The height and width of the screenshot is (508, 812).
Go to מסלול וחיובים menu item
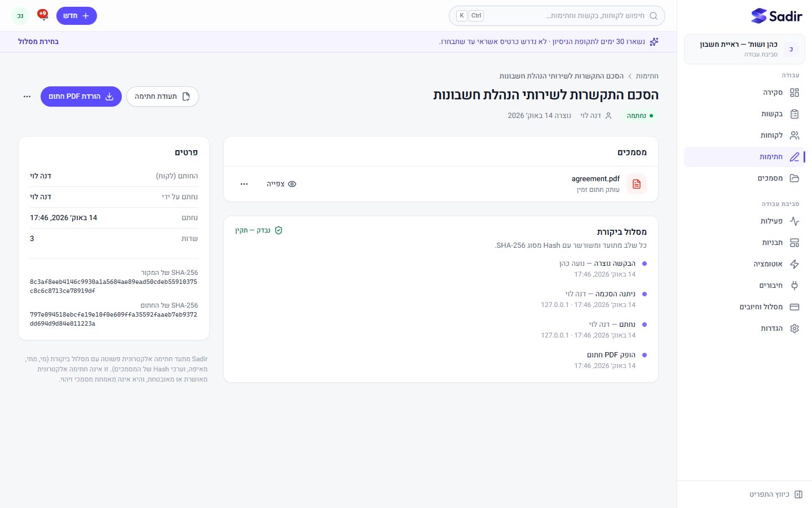click(744, 307)
